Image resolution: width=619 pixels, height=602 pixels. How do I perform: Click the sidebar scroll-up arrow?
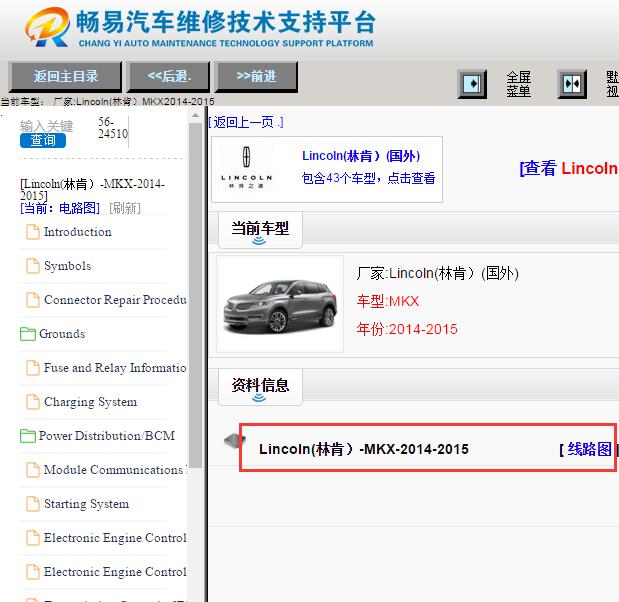tap(195, 116)
